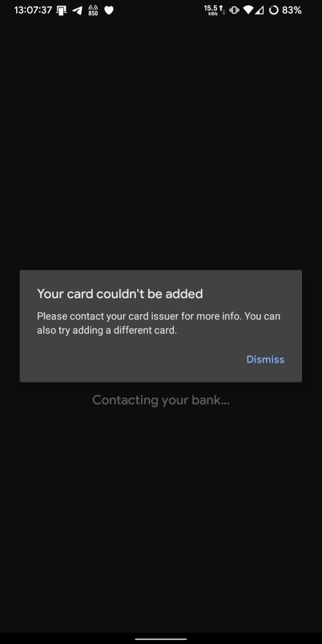Tap the "also try adding a different card" line

(x=107, y=330)
